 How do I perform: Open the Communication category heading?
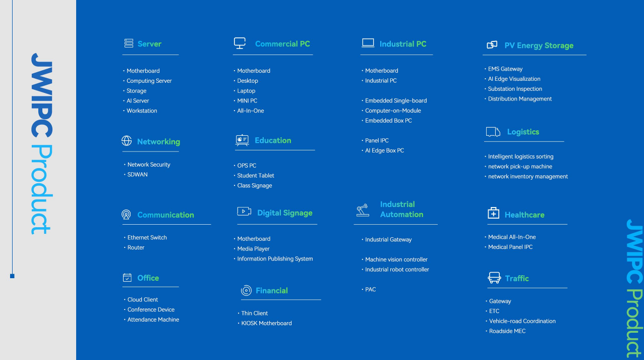165,215
